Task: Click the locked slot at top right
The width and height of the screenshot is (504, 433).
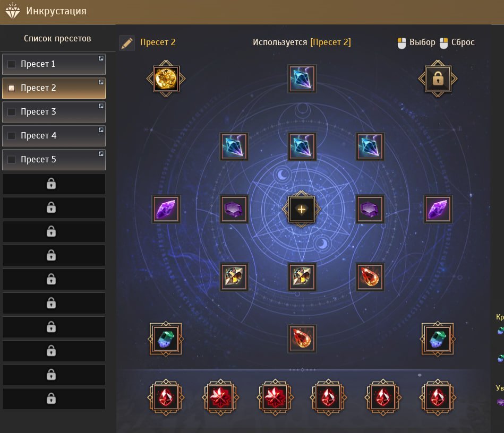Action: pos(438,79)
